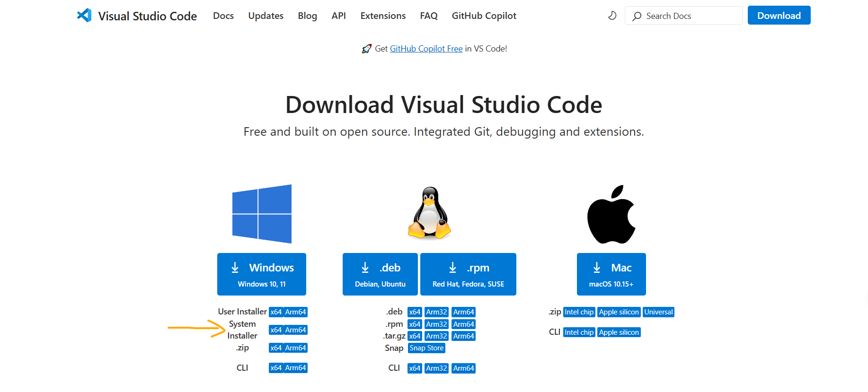
Task: Click the Search Docs input field
Action: [x=684, y=16]
